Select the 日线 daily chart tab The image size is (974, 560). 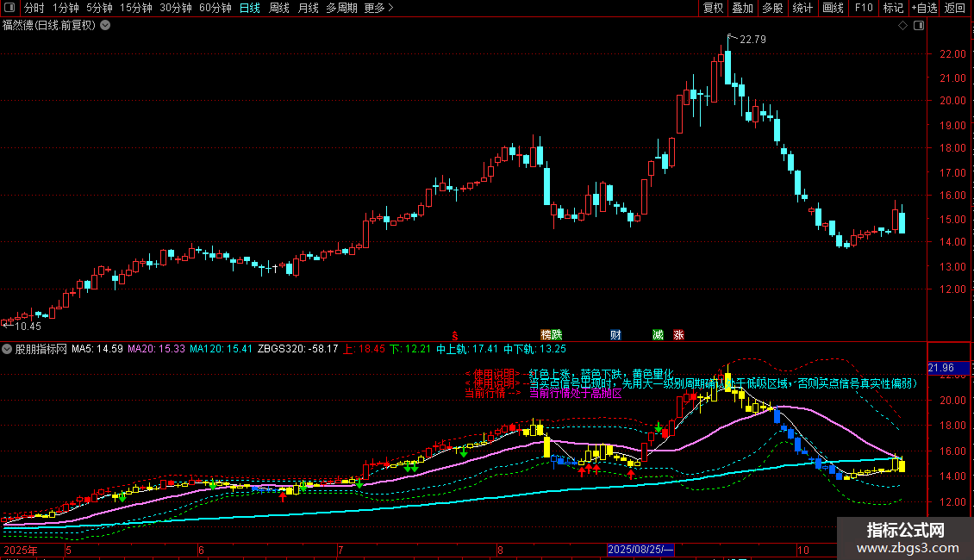(x=250, y=8)
